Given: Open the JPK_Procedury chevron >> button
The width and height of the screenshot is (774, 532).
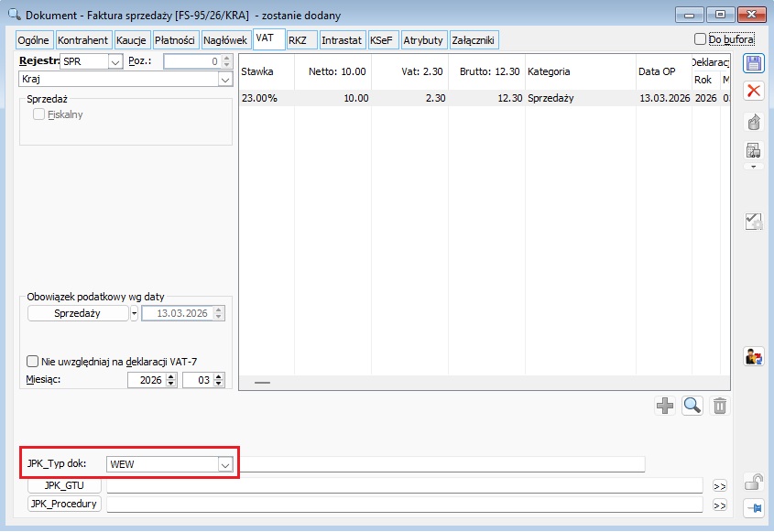Looking at the screenshot, I should click(x=720, y=505).
